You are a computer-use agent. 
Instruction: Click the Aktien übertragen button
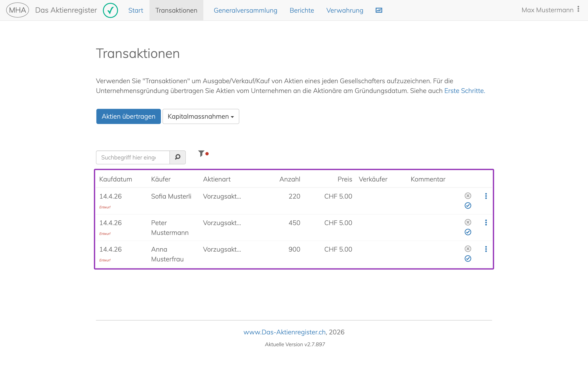pos(128,117)
